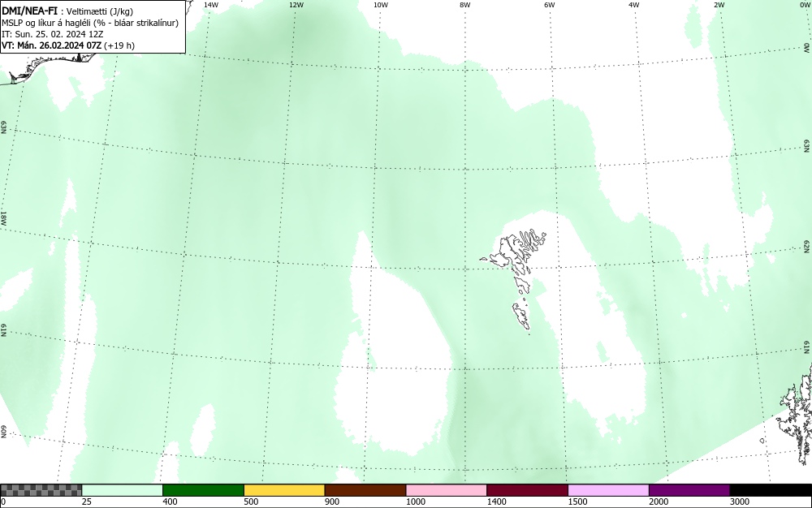Select the light green 25–400 legend swatch
812x508 pixels.
click(x=123, y=490)
